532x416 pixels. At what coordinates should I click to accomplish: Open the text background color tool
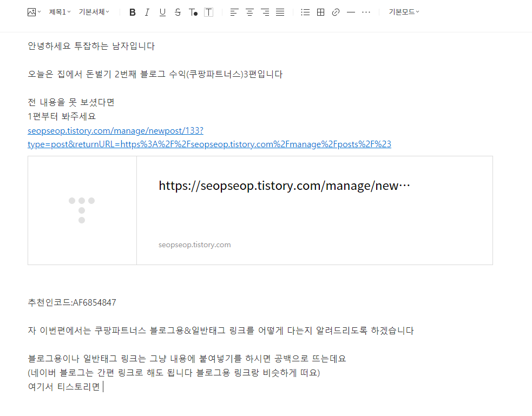tap(209, 12)
